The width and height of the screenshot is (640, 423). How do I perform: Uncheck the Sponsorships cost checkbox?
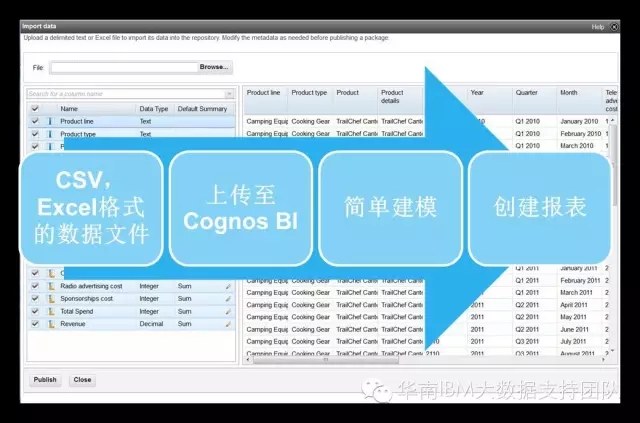pos(35,299)
